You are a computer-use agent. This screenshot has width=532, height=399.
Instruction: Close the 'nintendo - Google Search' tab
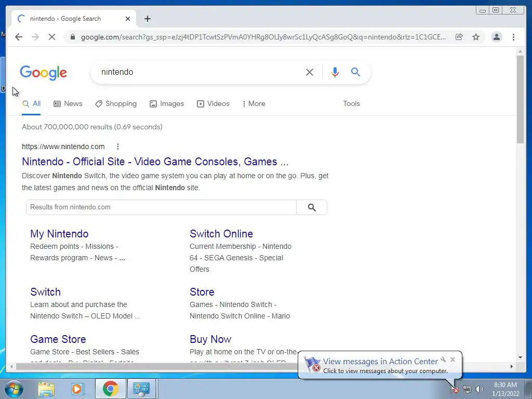[128, 19]
